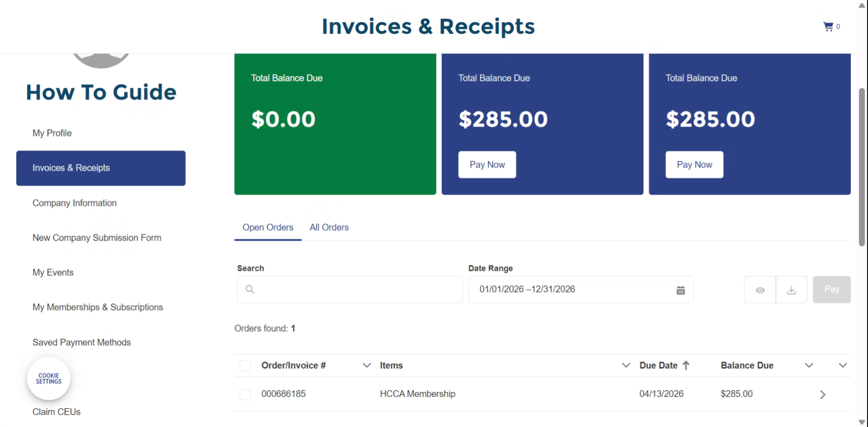The image size is (868, 427).
Task: Click the search magnifier icon
Action: (250, 289)
